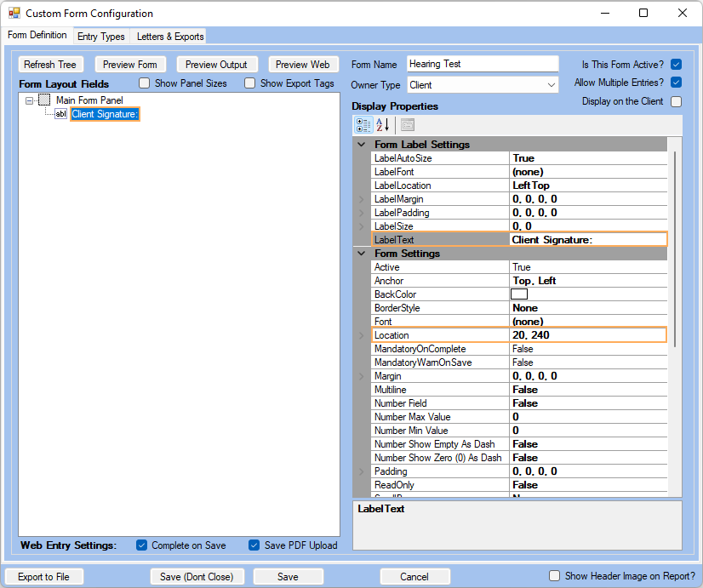This screenshot has height=588, width=703.
Task: Expand the Margin property
Action: 362,376
